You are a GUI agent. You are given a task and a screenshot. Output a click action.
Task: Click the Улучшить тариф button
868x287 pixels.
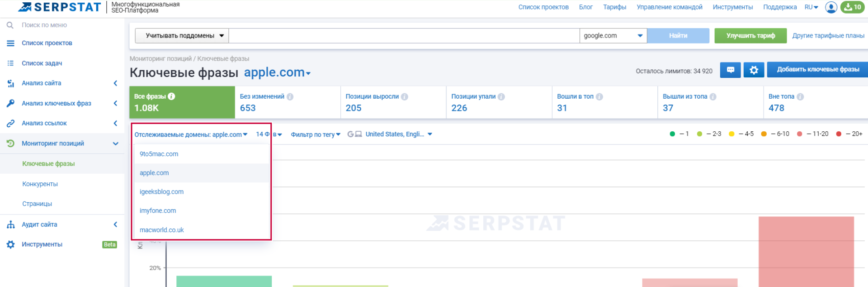tap(750, 36)
